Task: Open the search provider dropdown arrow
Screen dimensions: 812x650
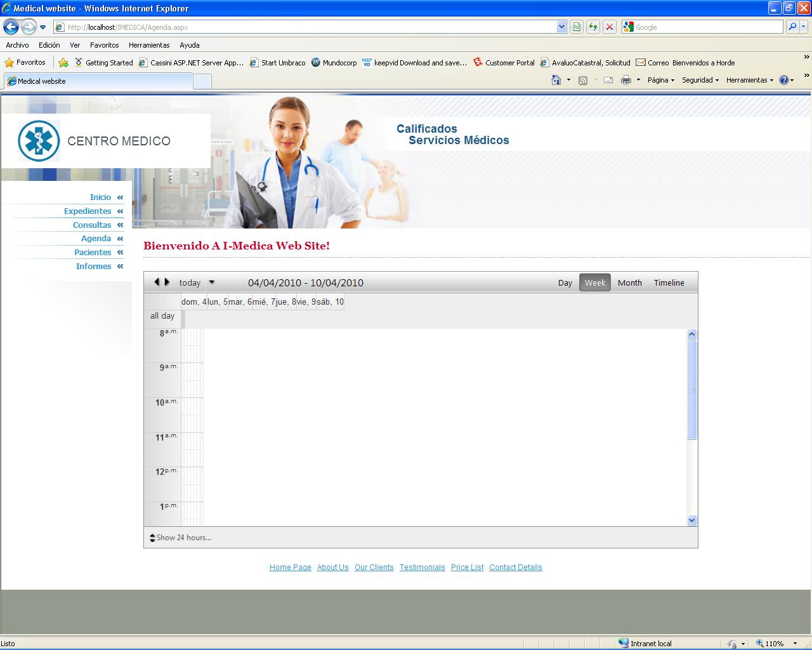Action: pos(804,27)
